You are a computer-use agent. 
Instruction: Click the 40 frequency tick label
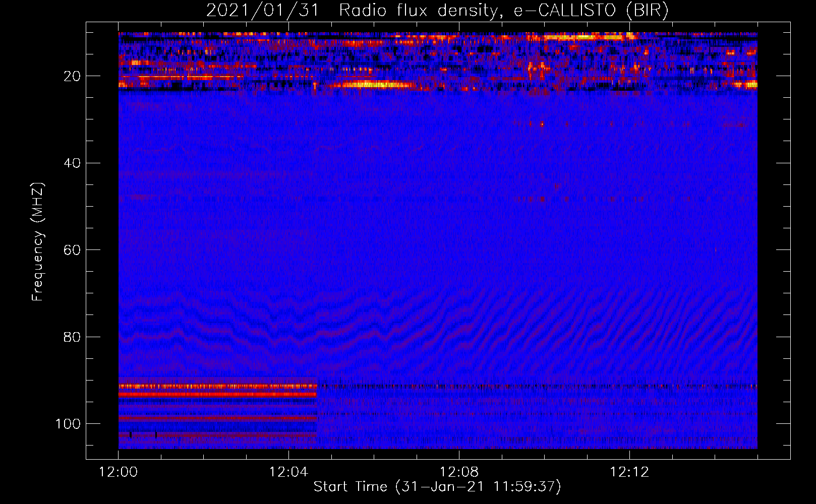point(73,163)
